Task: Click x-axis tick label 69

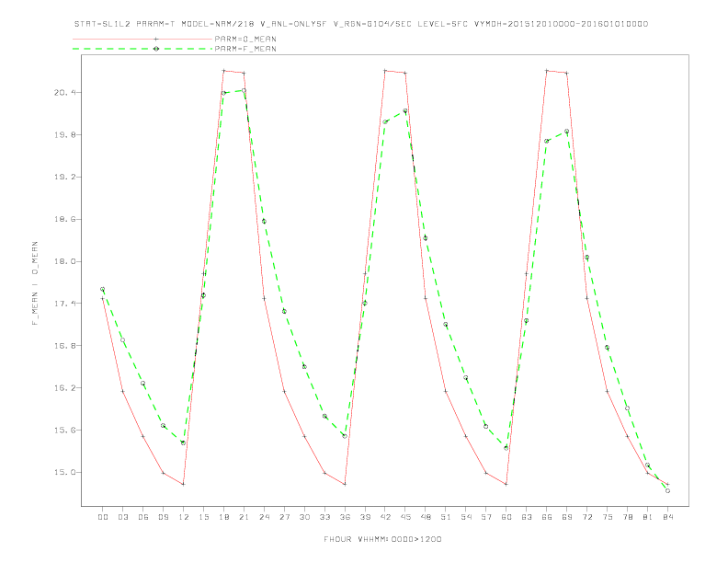Action: tap(567, 517)
